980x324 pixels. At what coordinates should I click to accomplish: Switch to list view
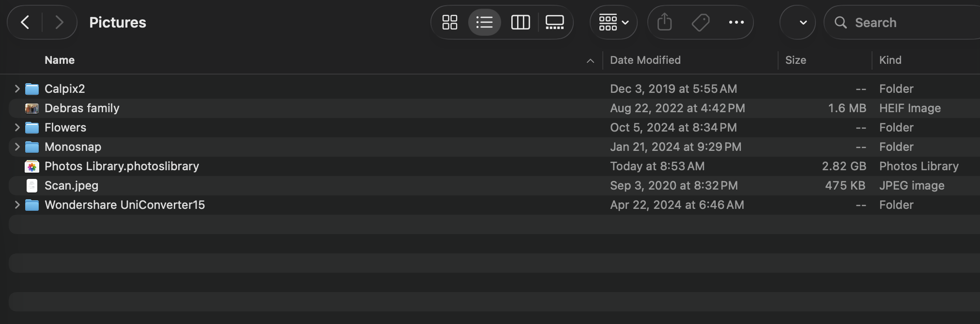484,22
